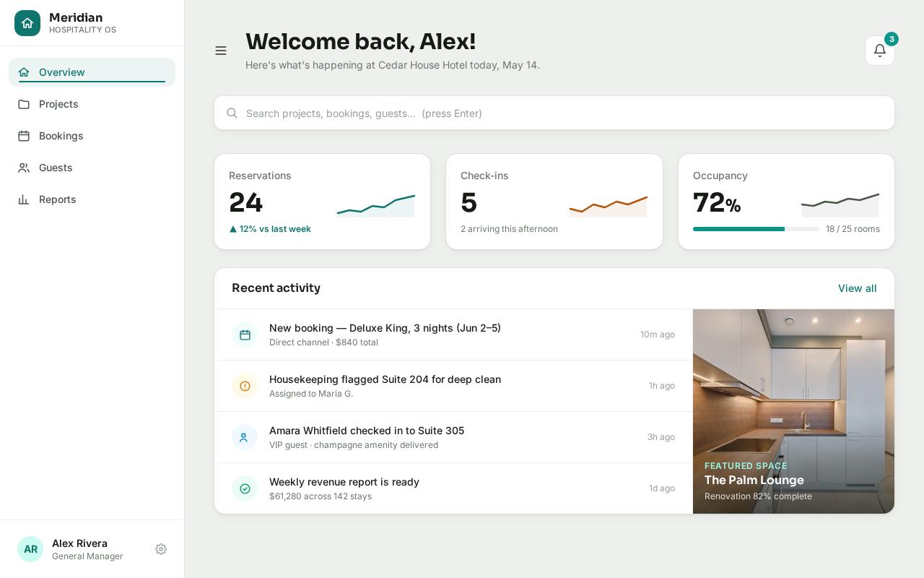924x578 pixels.
Task: Click the Meridian home logo icon
Action: click(x=27, y=23)
